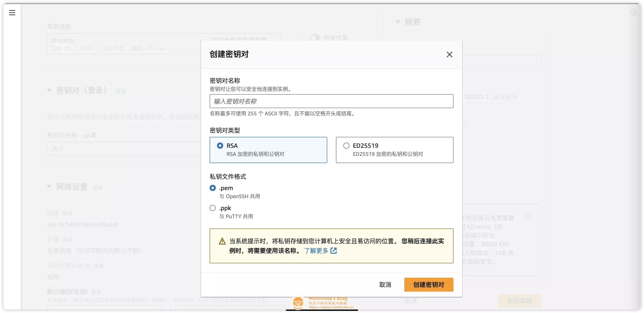Click the 与 OpenSSH 共用 description text
644x313 pixels.
[239, 196]
